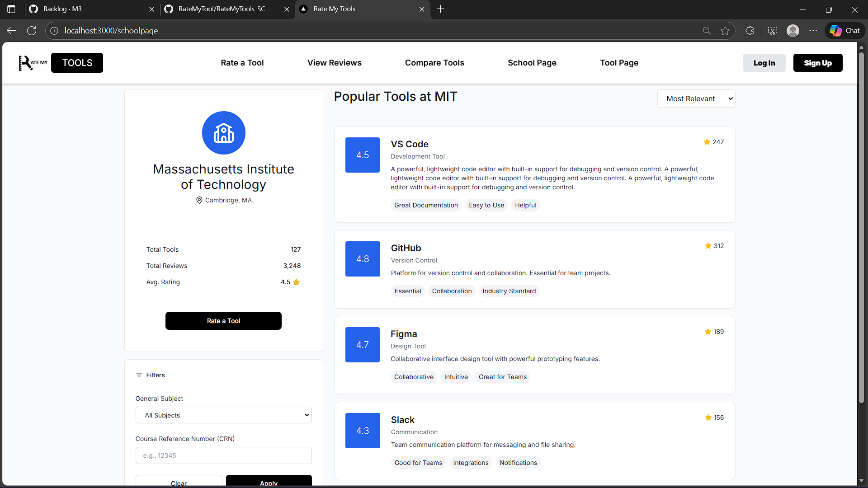
Task: Click the browser refresh icon
Action: 32,31
